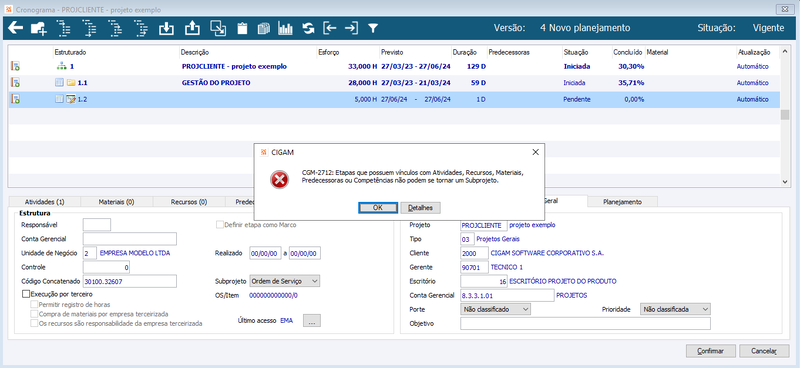Click row icon beside PROJCLIENTE - projeto exemplo
The image size is (800, 368).
[x=15, y=66]
